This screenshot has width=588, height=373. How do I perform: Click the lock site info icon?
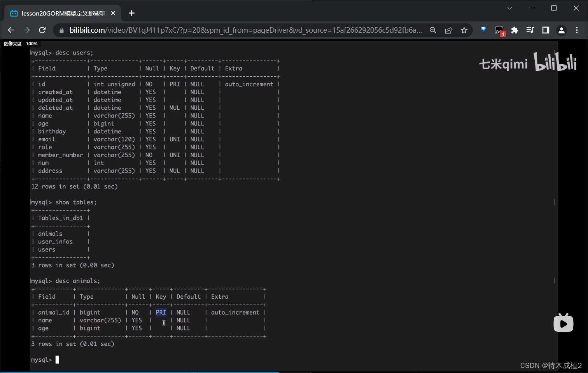[x=61, y=30]
